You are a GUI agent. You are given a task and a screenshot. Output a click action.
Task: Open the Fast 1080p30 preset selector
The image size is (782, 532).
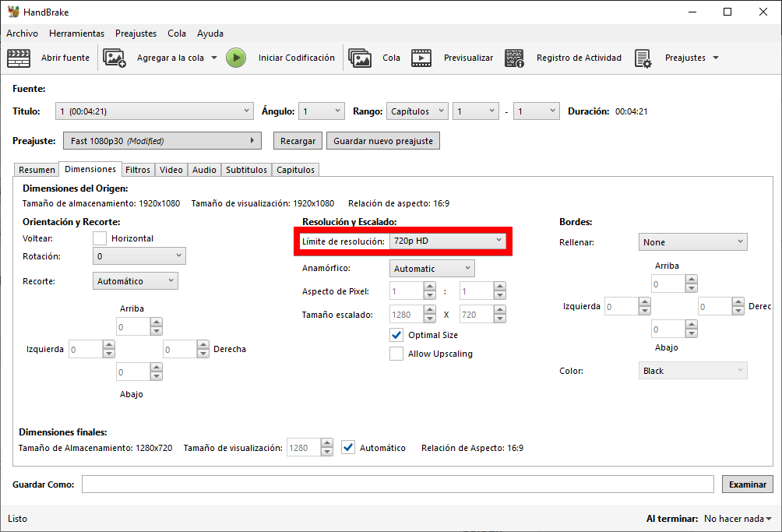pos(162,141)
